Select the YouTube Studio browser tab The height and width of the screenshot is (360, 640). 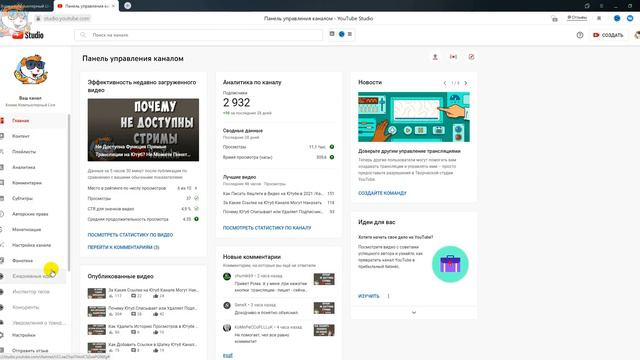[x=86, y=6]
